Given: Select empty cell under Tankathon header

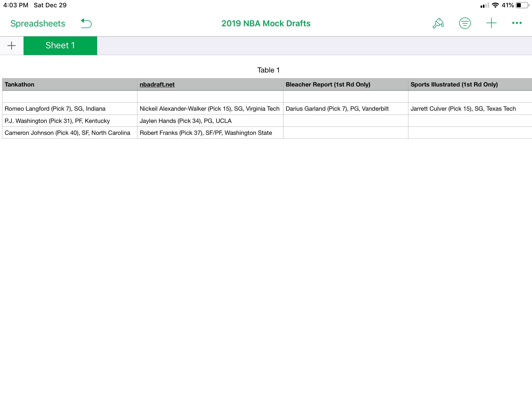Looking at the screenshot, I should [x=70, y=97].
